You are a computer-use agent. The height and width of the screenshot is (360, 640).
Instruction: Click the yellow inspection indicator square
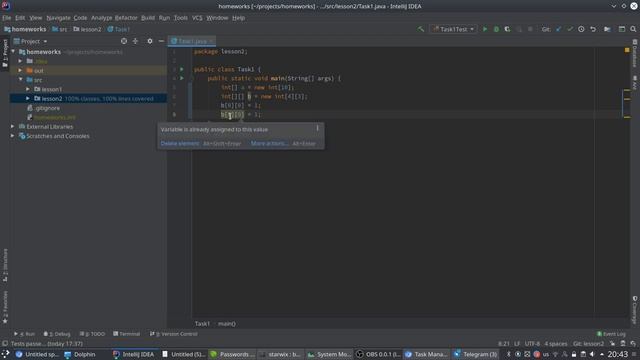click(x=627, y=50)
